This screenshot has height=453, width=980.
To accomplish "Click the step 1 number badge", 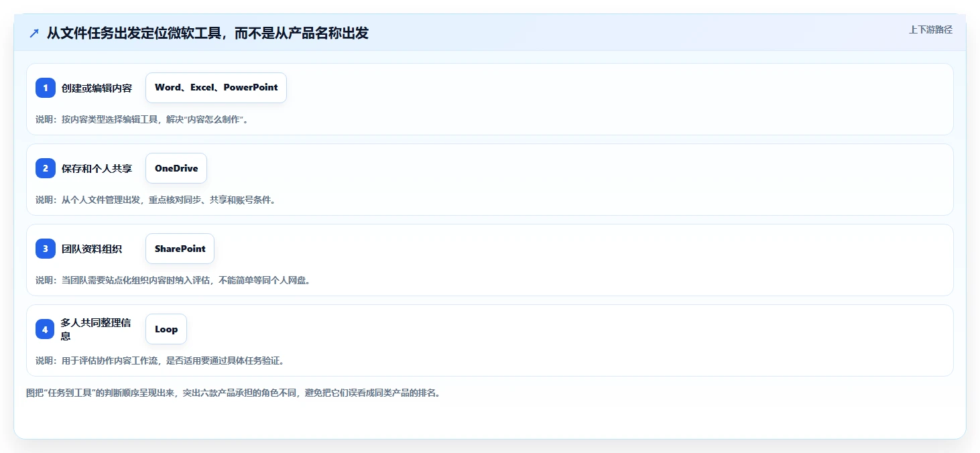I will 46,88.
